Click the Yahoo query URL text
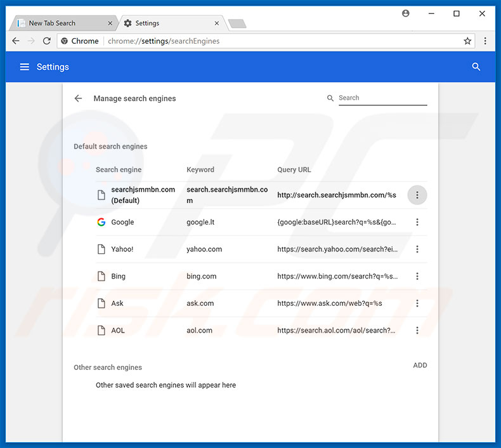 (x=337, y=249)
